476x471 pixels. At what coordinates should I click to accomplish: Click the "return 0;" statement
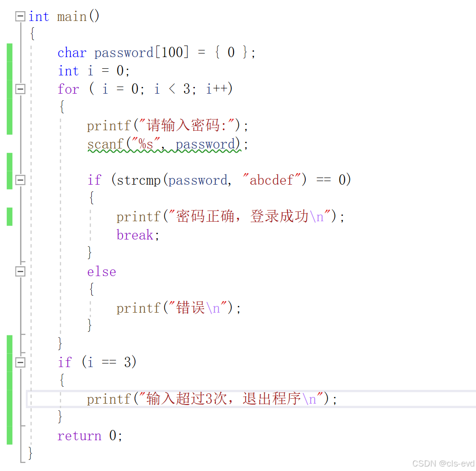[x=90, y=435]
